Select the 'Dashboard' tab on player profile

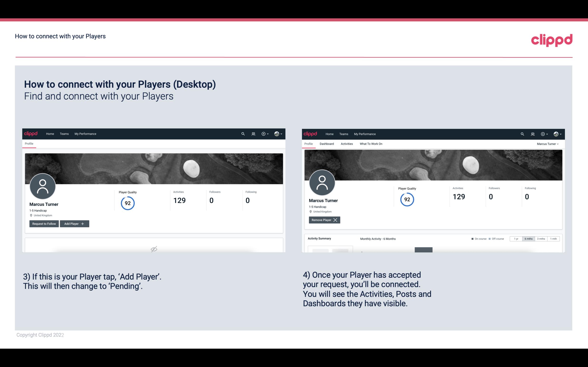point(327,144)
